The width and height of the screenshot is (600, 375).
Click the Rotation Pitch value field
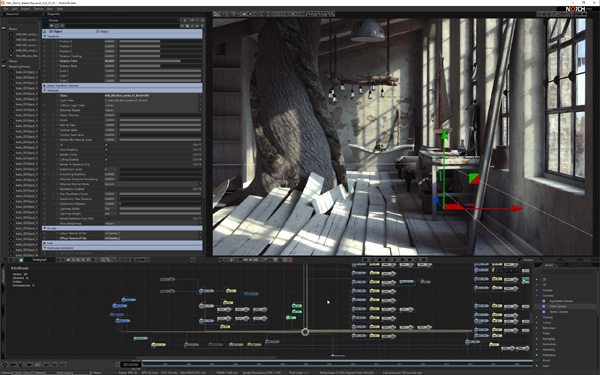[110, 61]
